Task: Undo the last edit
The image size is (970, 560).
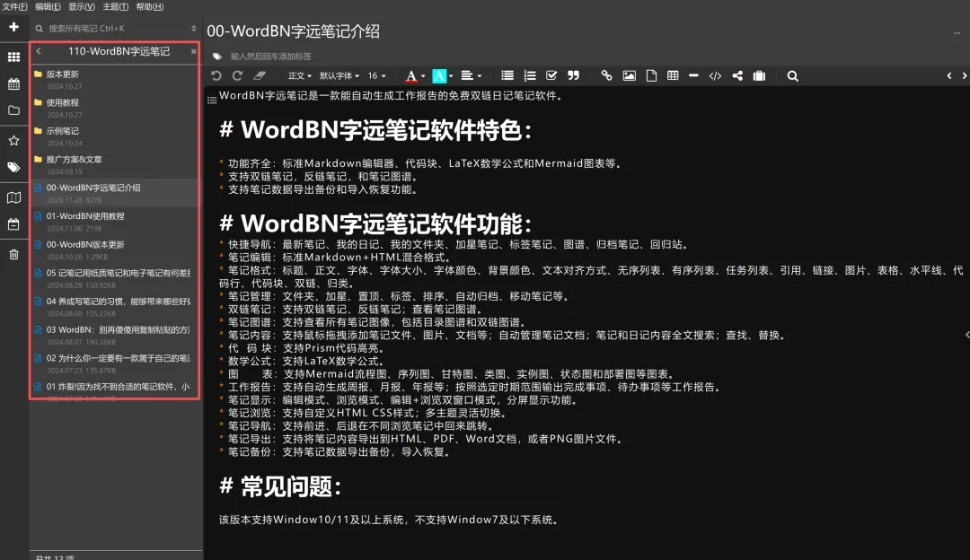Action: click(216, 75)
